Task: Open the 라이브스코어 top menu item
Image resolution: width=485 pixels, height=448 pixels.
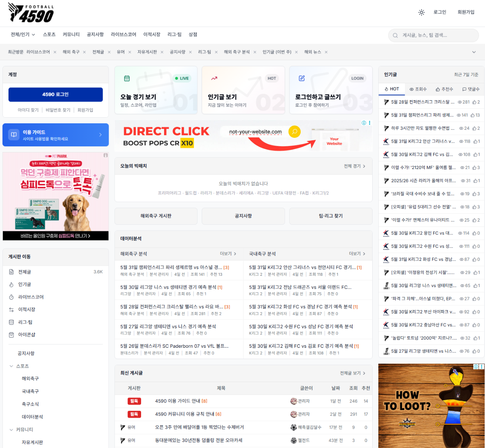Action: 124,35
